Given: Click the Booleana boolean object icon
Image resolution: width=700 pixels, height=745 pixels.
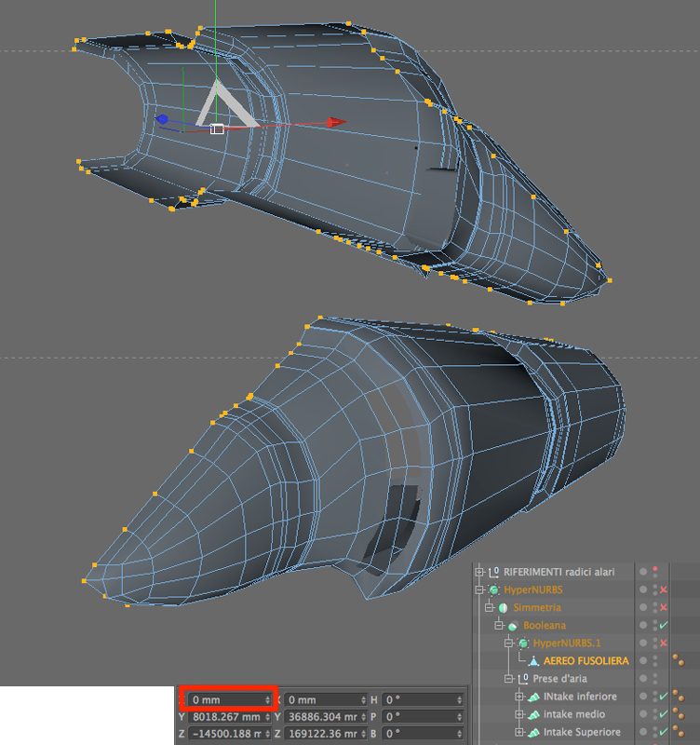Looking at the screenshot, I should [x=514, y=625].
